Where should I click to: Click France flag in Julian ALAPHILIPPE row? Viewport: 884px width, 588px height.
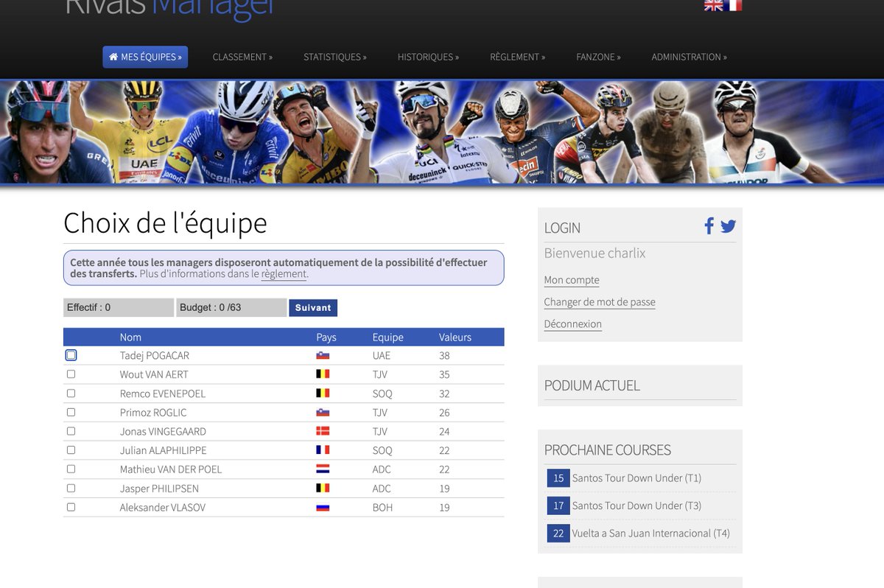[323, 450]
